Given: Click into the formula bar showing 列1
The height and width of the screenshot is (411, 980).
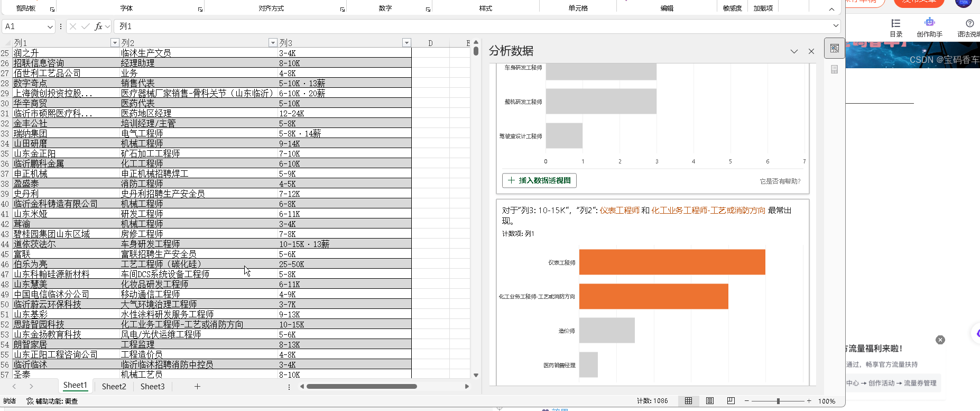Looking at the screenshot, I should [473, 26].
